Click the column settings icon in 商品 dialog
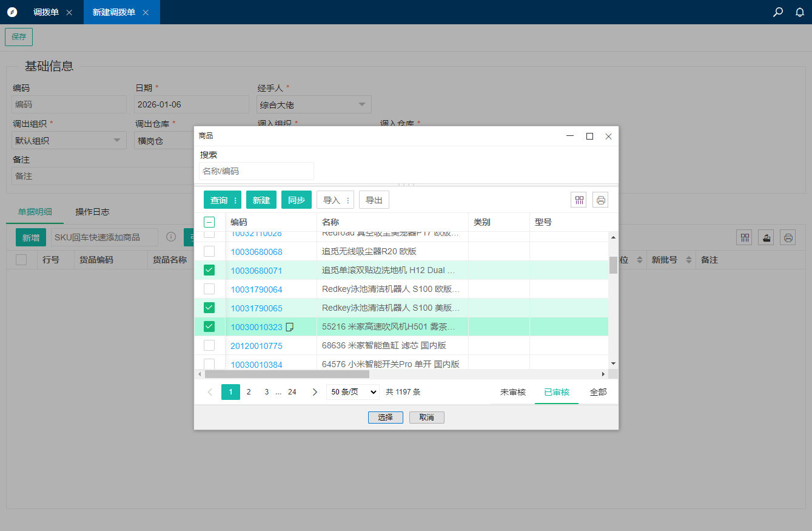The height and width of the screenshot is (531, 812). click(579, 200)
